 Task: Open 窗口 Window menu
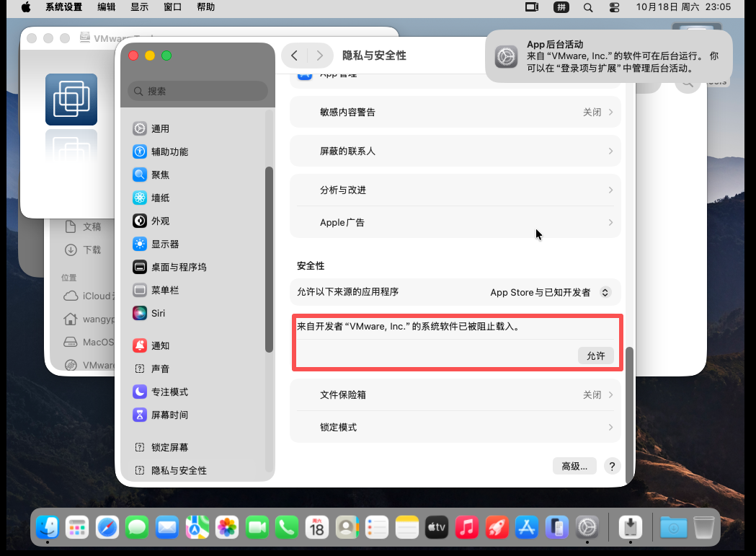(172, 7)
